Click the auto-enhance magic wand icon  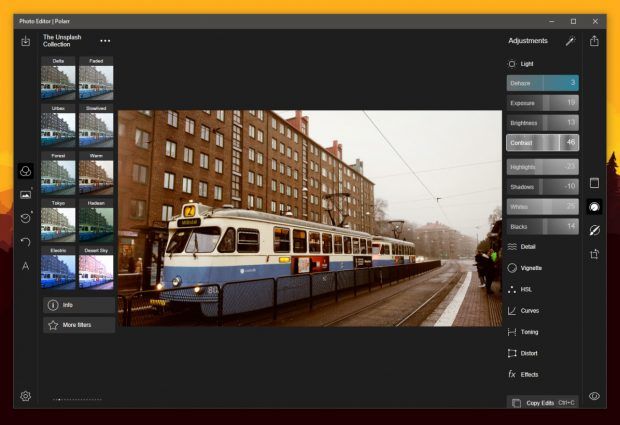point(570,41)
